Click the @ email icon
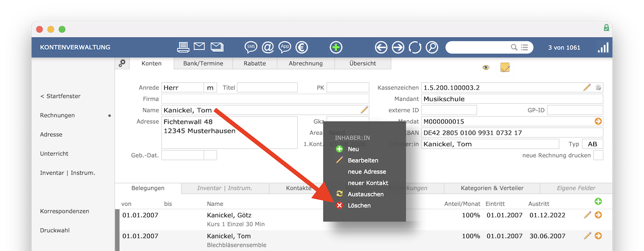 tap(268, 47)
